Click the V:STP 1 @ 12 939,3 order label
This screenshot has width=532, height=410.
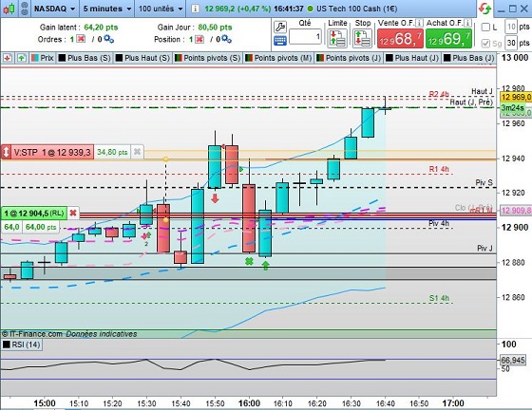coord(52,152)
